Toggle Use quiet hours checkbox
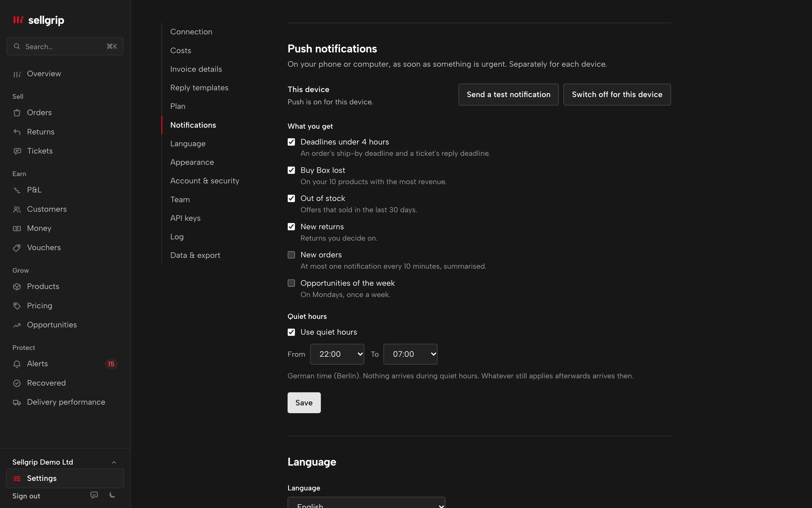This screenshot has height=508, width=812. 291,332
